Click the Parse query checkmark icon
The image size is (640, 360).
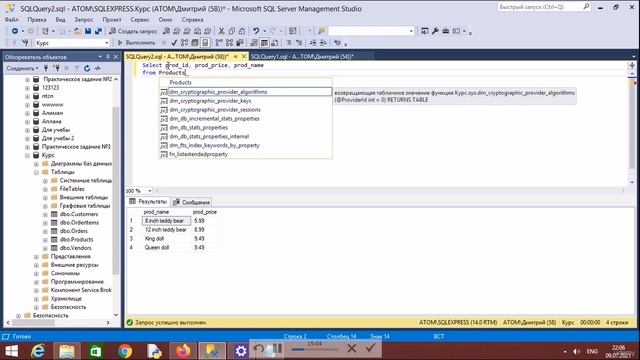coord(174,43)
